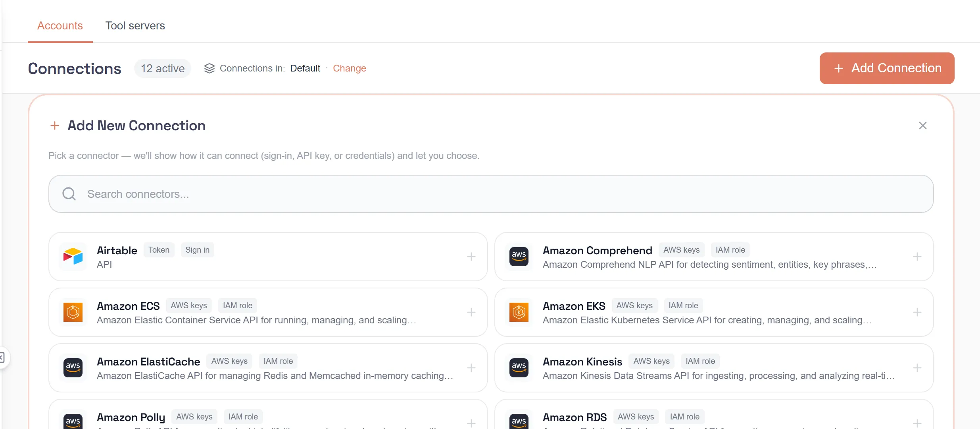Image resolution: width=980 pixels, height=429 pixels.
Task: Click the Default workspace name
Action: 305,68
